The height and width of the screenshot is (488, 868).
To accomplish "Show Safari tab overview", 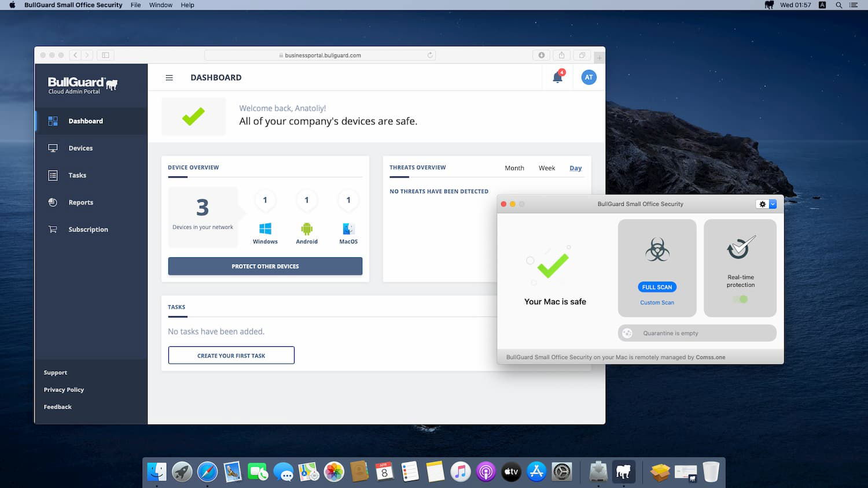I will point(582,56).
